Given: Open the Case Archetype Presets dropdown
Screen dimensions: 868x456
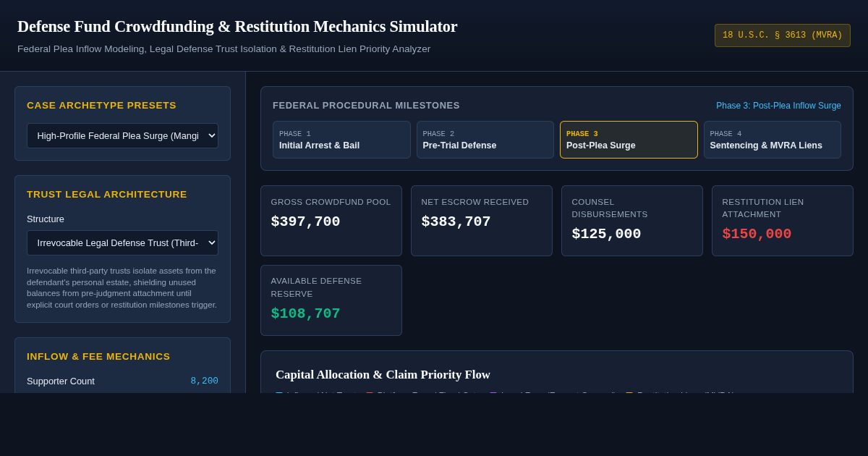Looking at the screenshot, I should (122, 135).
